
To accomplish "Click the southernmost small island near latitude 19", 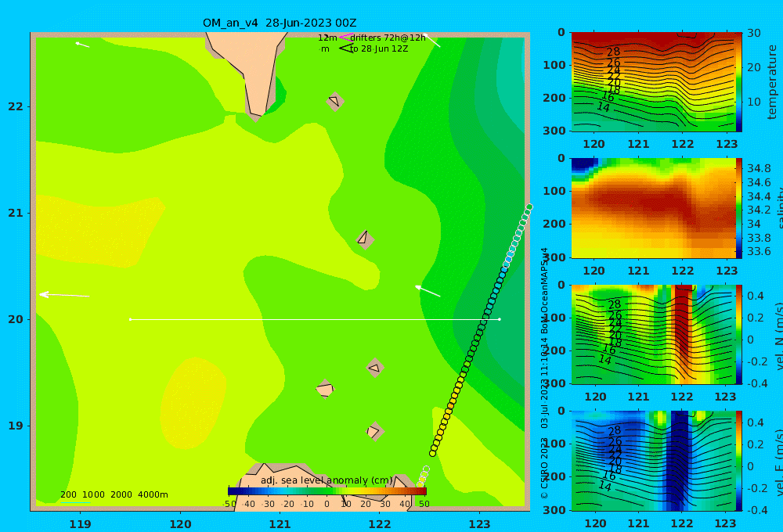I will pos(374,432).
